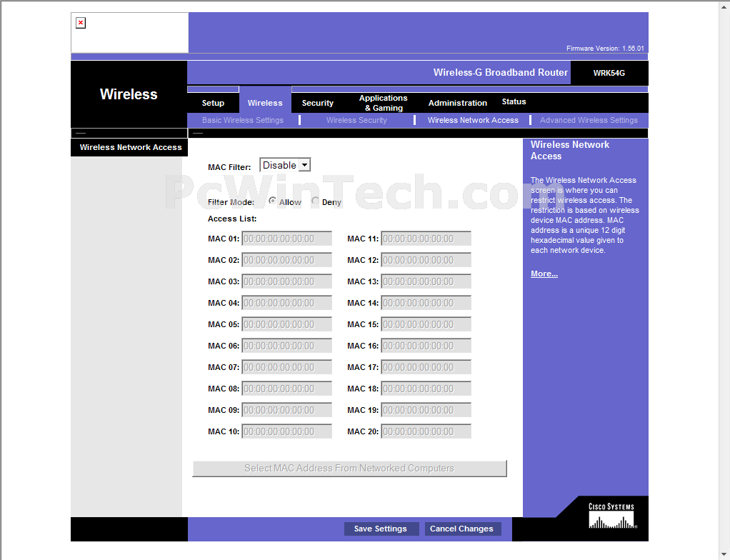Image resolution: width=730 pixels, height=560 pixels.
Task: Click the MAC 01 address field
Action: 287,239
